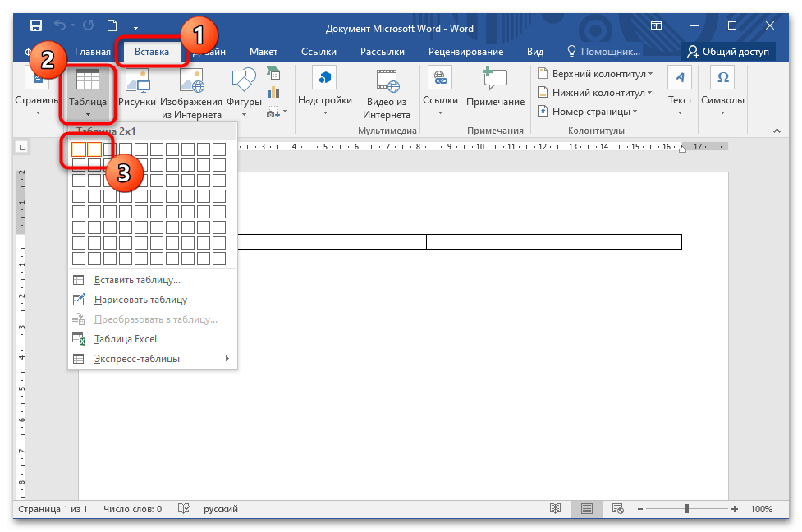Click the right cell of the document table

(554, 242)
